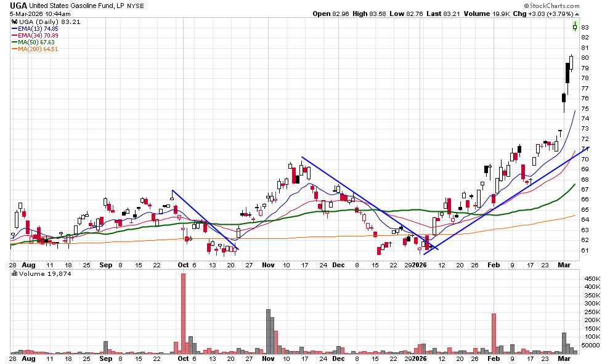
Task: Click the candlestick icon before UGA (Daily)
Action: pos(15,22)
